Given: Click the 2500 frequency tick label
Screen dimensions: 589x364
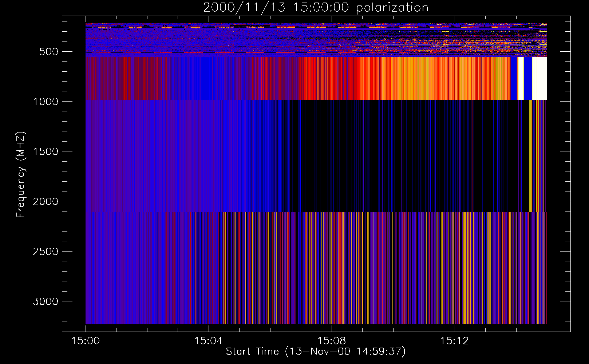Looking at the screenshot, I should click(x=46, y=252).
